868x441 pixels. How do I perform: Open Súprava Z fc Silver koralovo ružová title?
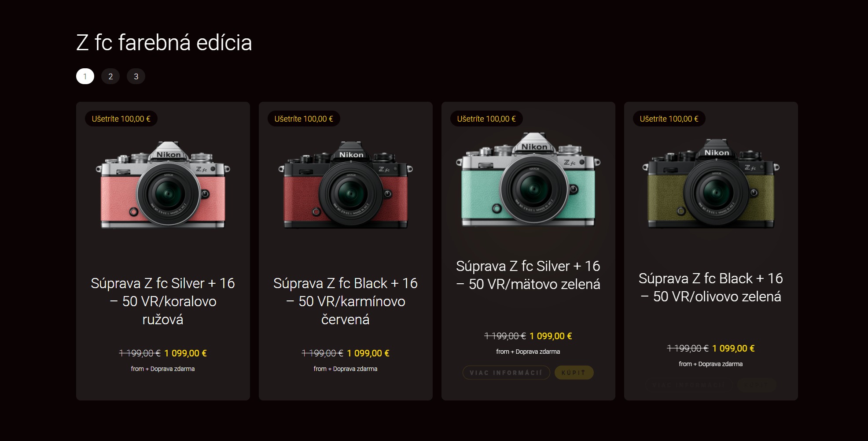163,301
